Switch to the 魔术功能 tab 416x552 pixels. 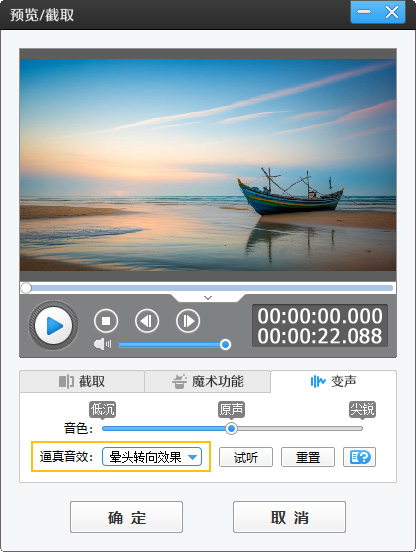click(208, 381)
